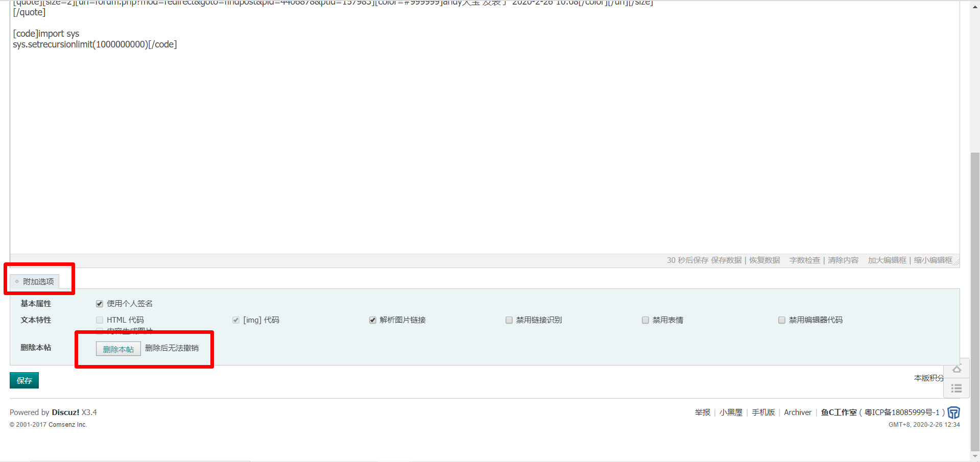Shrink editor with 缩小编辑框

933,260
